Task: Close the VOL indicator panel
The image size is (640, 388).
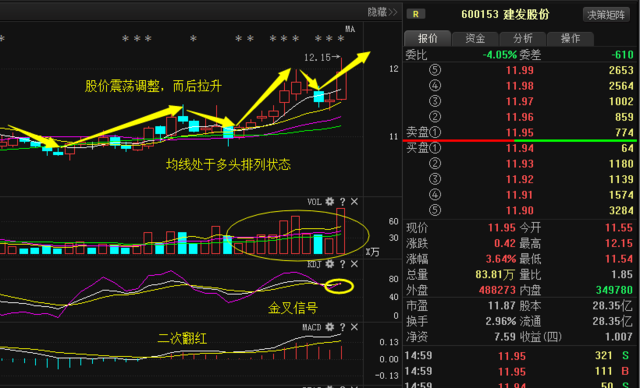Action: click(354, 202)
